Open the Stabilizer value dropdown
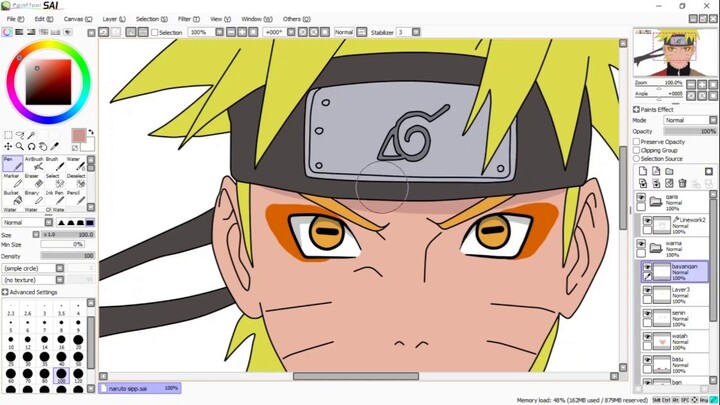 416,32
